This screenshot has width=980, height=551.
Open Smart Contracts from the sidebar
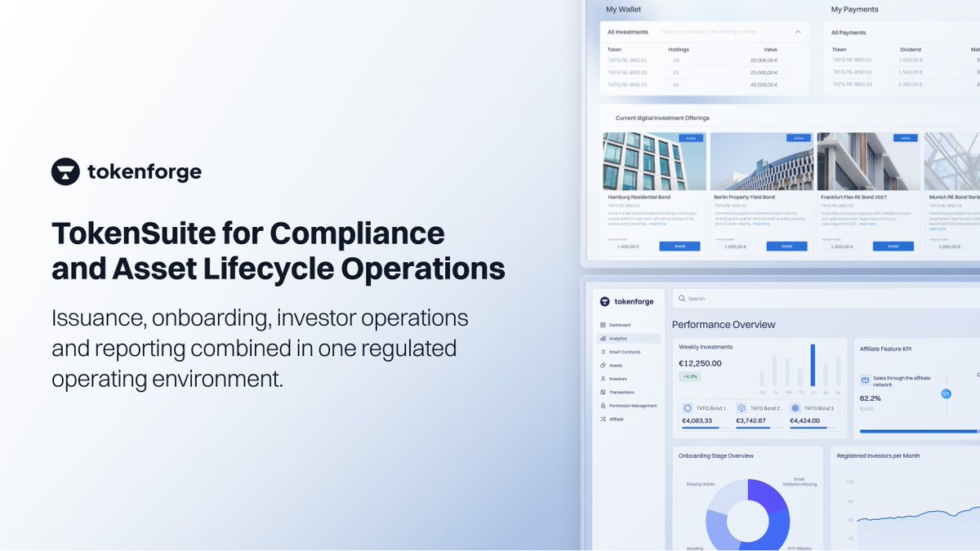click(x=603, y=352)
